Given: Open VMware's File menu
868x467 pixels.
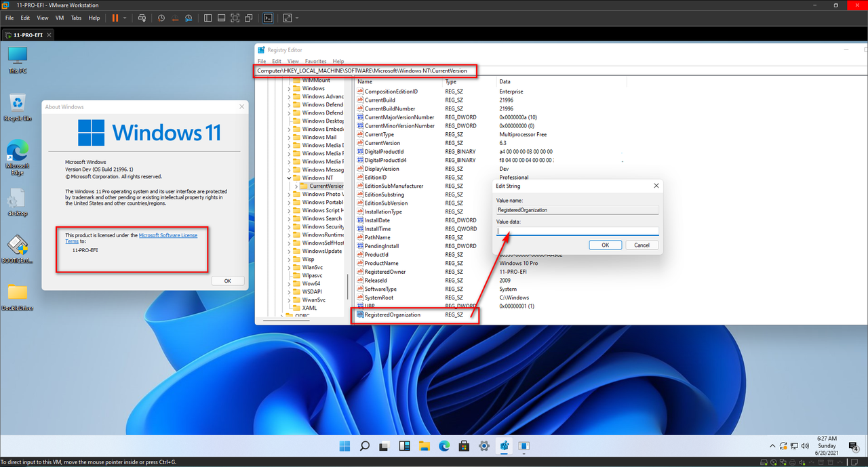Looking at the screenshot, I should [x=9, y=18].
